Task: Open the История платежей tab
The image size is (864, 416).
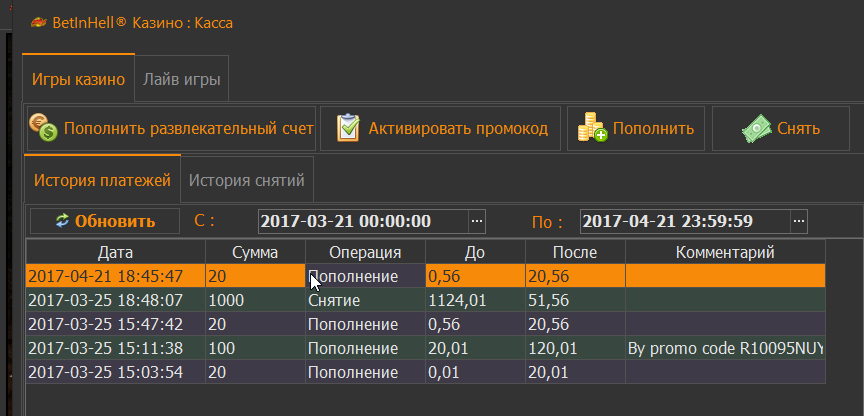Action: coord(102,179)
